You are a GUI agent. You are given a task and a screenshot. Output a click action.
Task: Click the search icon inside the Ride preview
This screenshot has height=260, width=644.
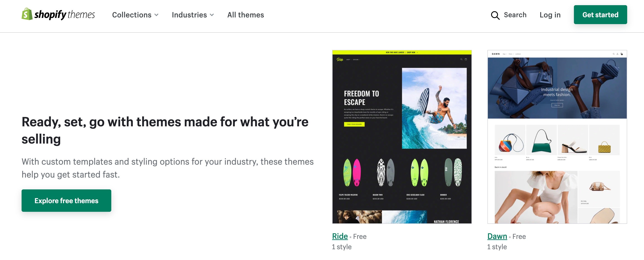pyautogui.click(x=462, y=59)
